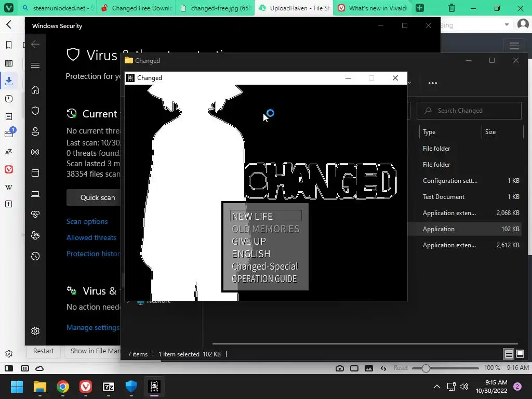This screenshot has height=399, width=532.
Task: Open Vivaldi History panel clock icon
Action: tap(9, 99)
